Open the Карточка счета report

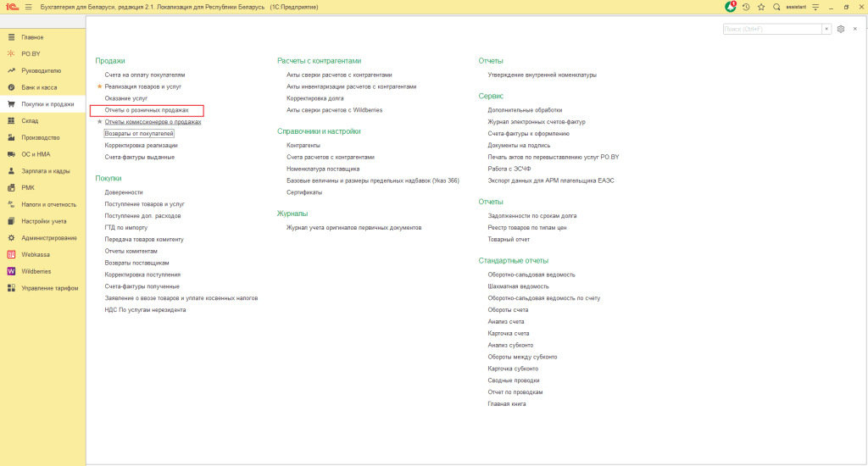point(509,334)
